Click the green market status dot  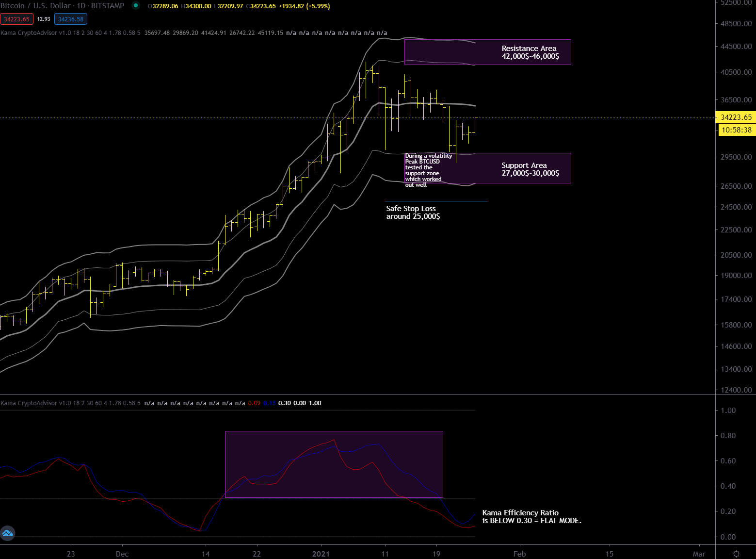coord(136,6)
